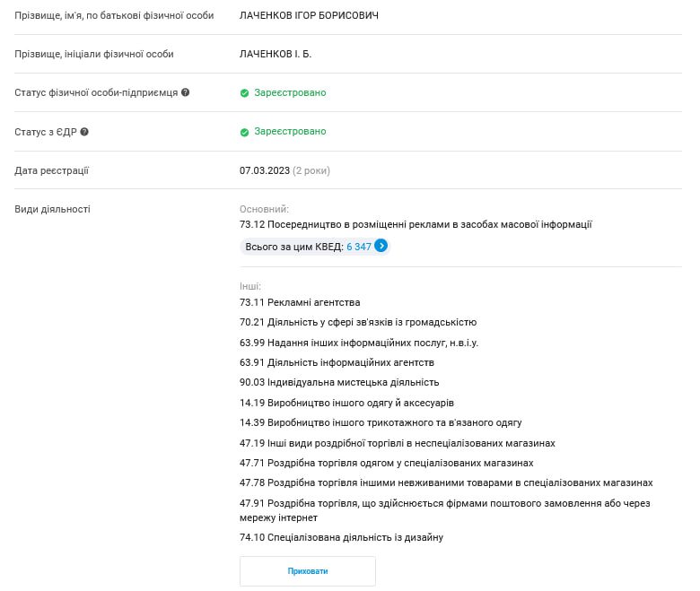
Task: Click the name ЛАЧЕНКОВ ІГОР БОРИСОВИЧ
Action: [x=309, y=15]
